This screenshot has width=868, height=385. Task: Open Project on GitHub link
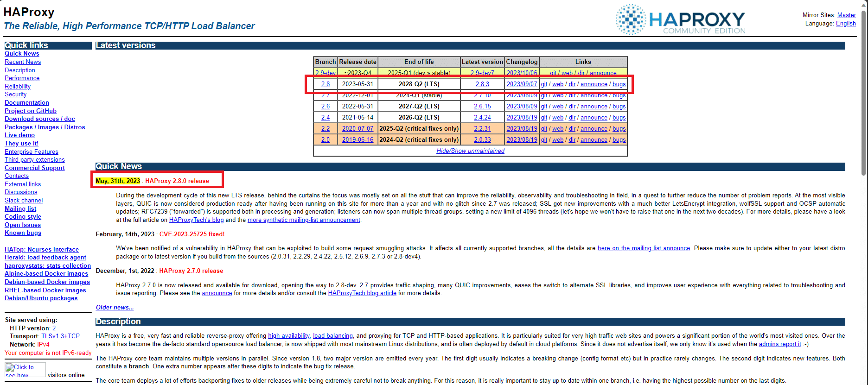[31, 111]
